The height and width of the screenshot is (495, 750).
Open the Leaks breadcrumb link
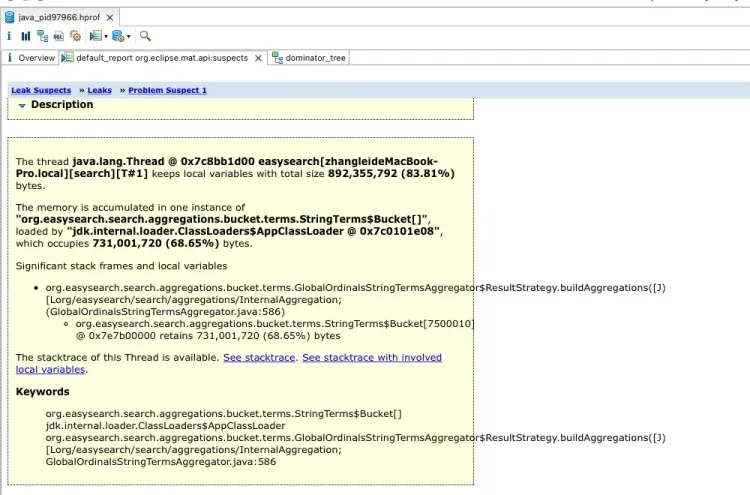(99, 90)
